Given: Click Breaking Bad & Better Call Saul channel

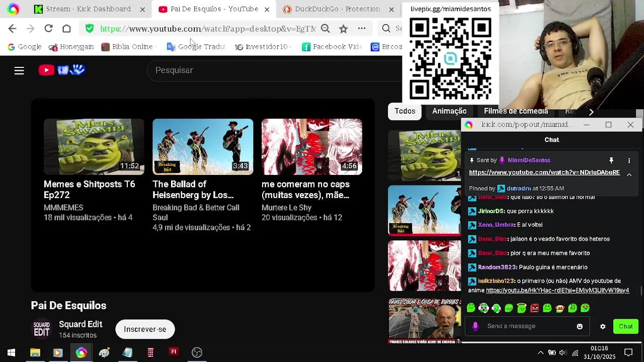Looking at the screenshot, I should click(196, 213).
